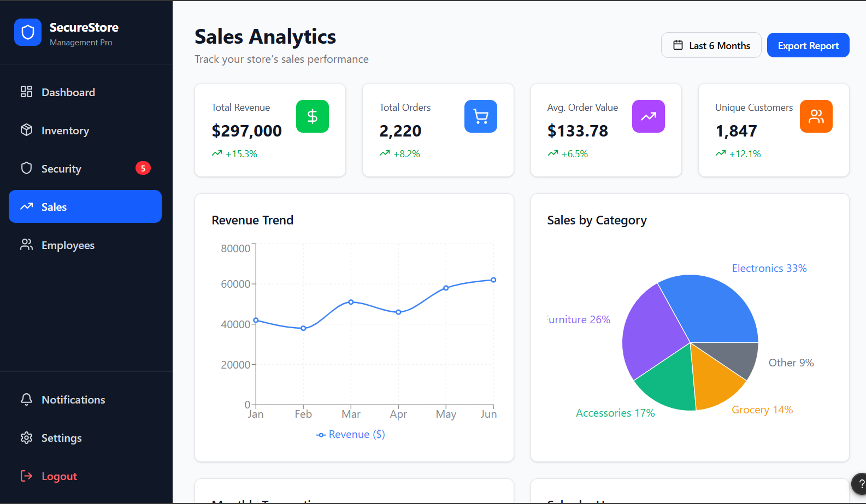Click the purple trending arrow icon
This screenshot has height=504, width=866.
(649, 116)
